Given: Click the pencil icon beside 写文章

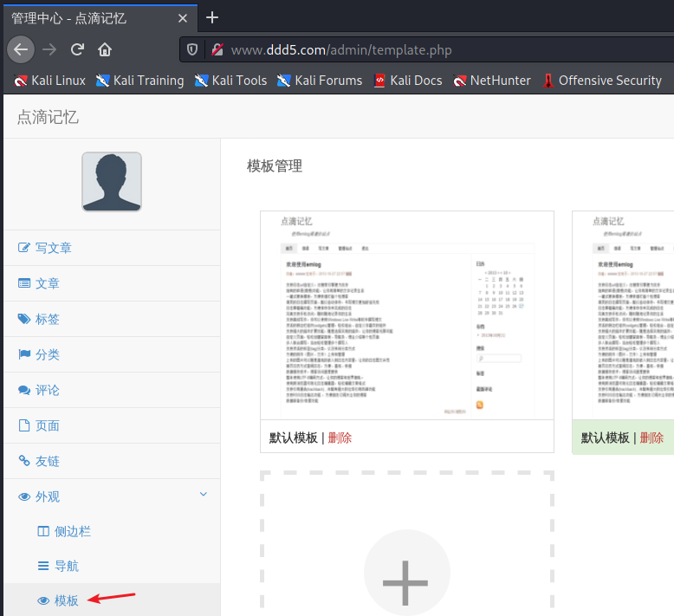Looking at the screenshot, I should tap(24, 248).
